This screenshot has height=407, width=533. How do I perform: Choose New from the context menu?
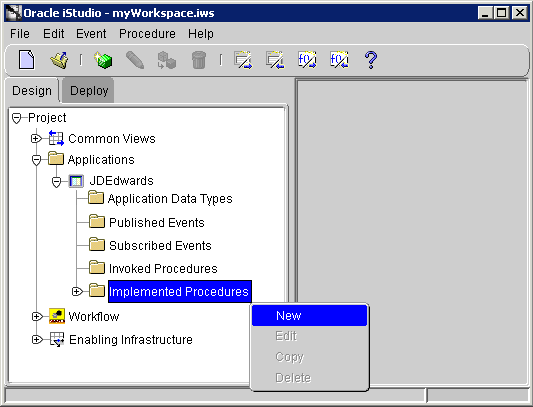[310, 316]
